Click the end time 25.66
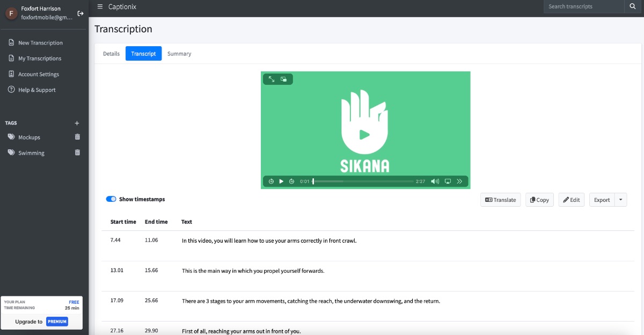This screenshot has width=644, height=335. point(151,300)
